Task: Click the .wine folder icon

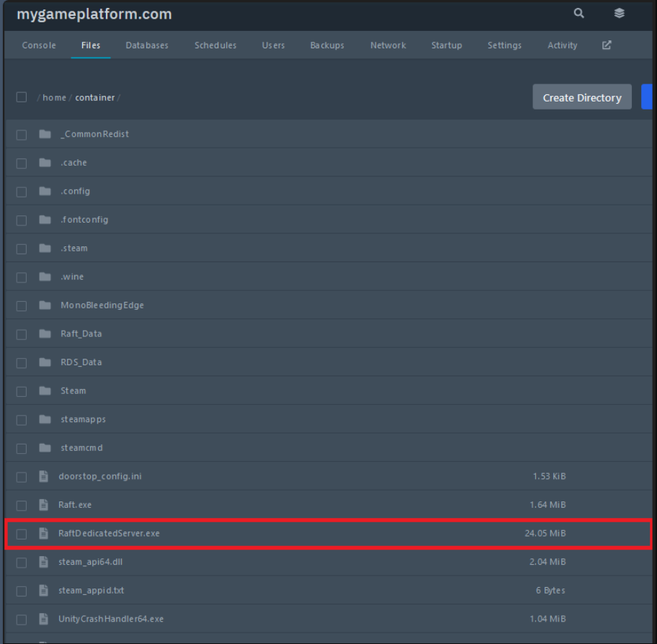Action: pos(45,277)
